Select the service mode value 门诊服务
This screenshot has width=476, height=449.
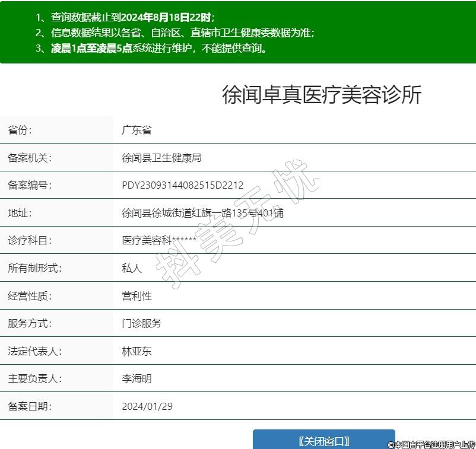coord(141,323)
